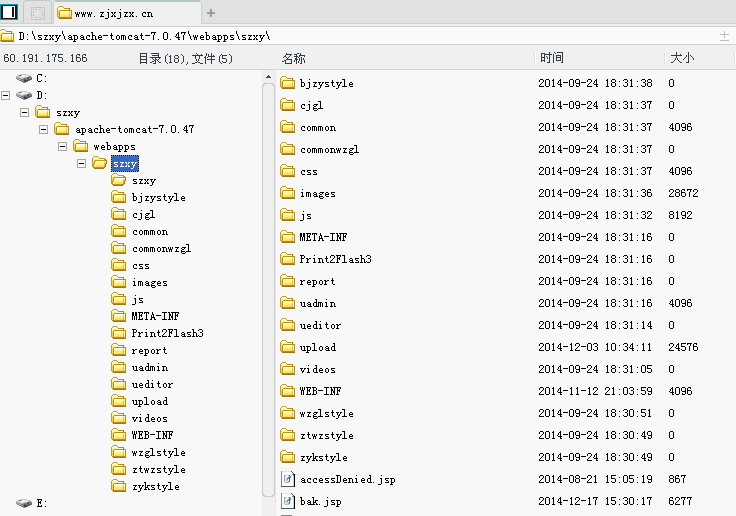Click commonwzgl folder icon in file list

point(287,149)
